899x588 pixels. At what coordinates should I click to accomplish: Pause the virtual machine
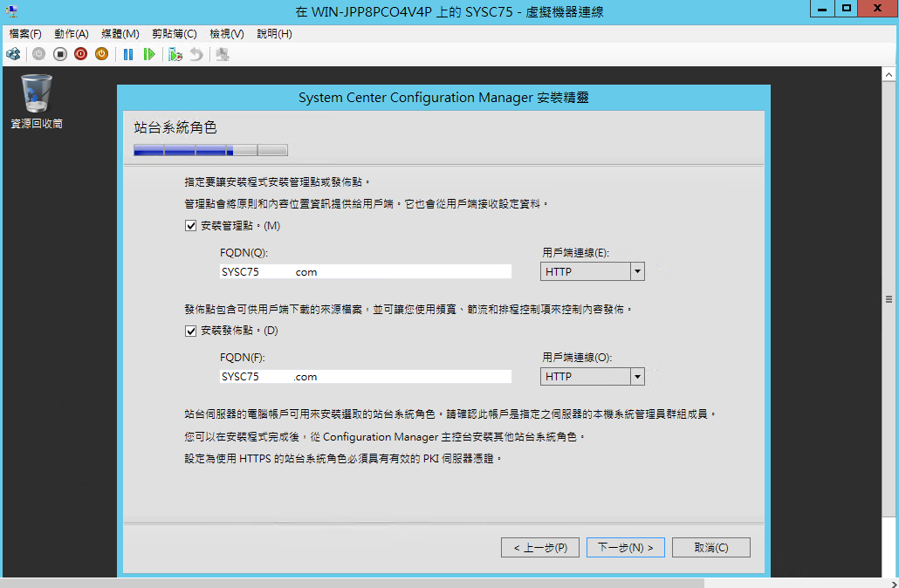[128, 54]
